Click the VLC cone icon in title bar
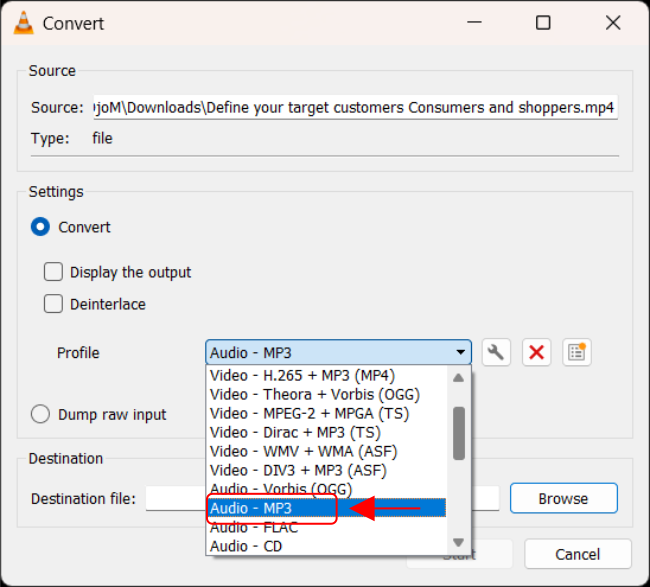Image resolution: width=650 pixels, height=587 pixels. (23, 23)
